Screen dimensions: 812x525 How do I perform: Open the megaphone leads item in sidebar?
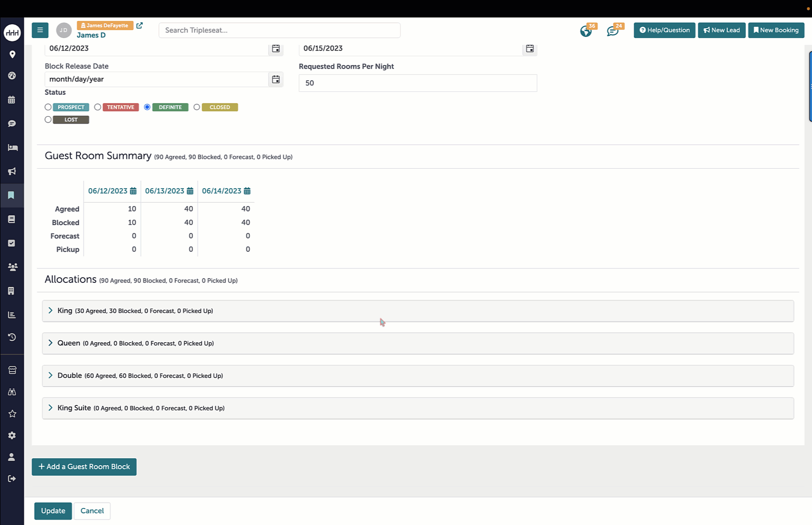[x=12, y=171]
